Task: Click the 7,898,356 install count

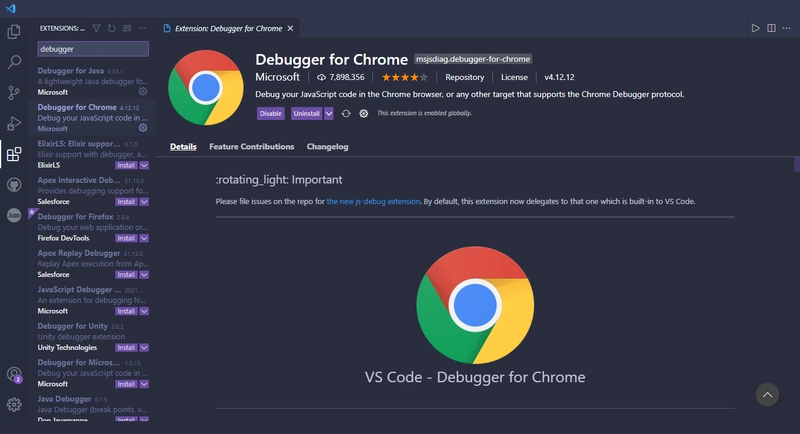Action: (341, 78)
